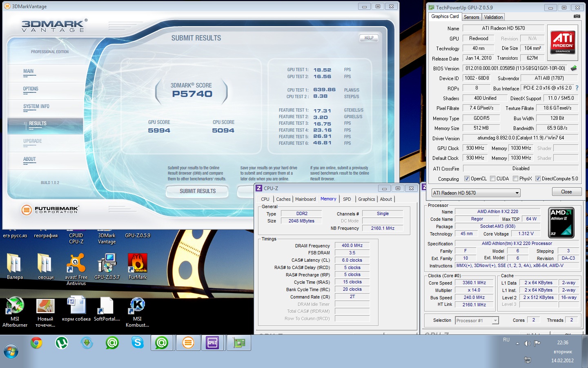
Task: Click the volume icon in system tray
Action: click(527, 343)
